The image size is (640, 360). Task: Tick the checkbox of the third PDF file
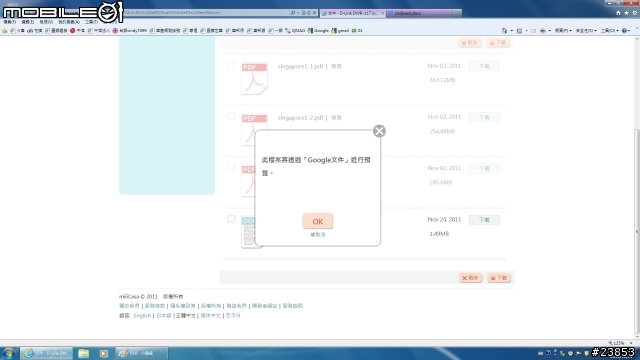tap(231, 167)
